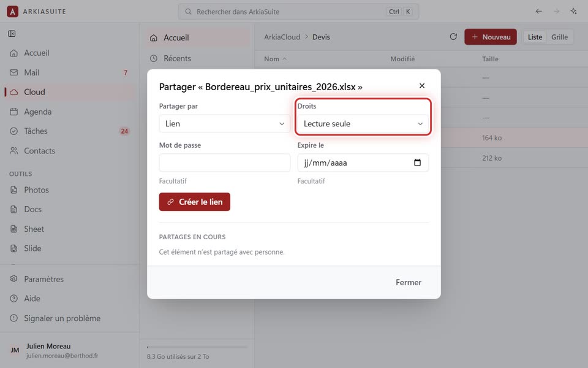Collapse the sidebar with the panel icon

[12, 34]
